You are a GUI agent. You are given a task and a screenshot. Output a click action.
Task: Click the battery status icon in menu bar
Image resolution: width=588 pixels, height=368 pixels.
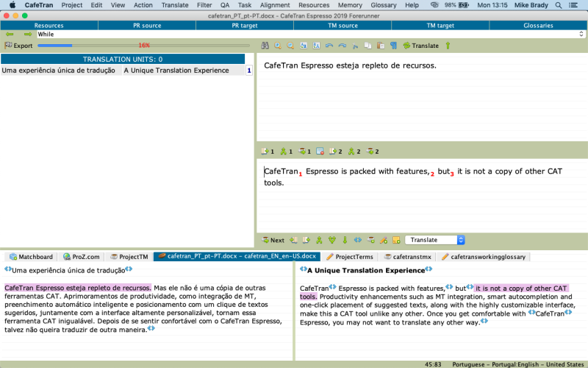pyautogui.click(x=464, y=5)
